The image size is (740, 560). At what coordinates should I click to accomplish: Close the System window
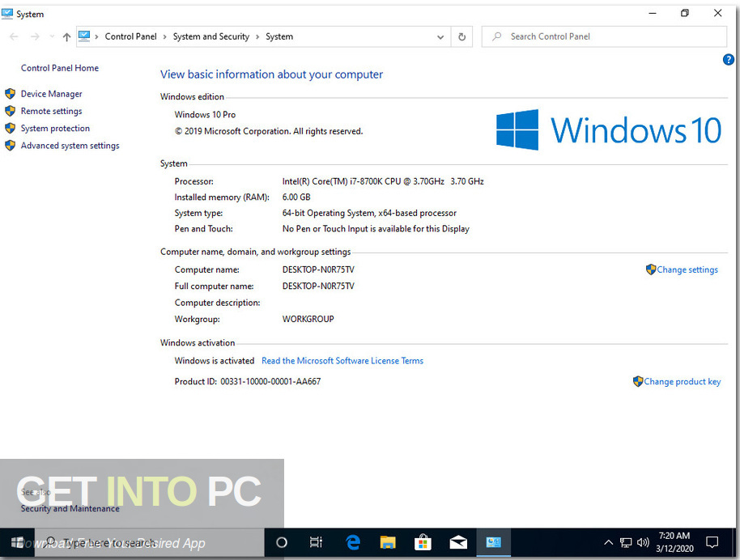(x=718, y=13)
